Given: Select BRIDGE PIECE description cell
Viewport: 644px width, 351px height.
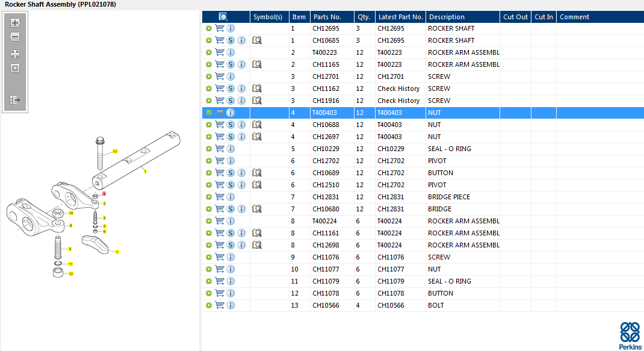Looking at the screenshot, I should click(463, 197).
